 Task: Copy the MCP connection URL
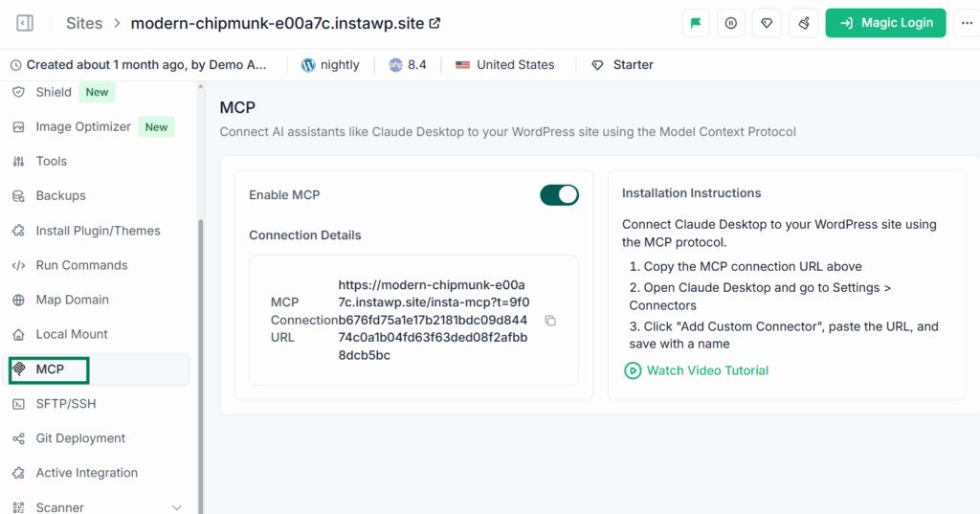coord(550,320)
